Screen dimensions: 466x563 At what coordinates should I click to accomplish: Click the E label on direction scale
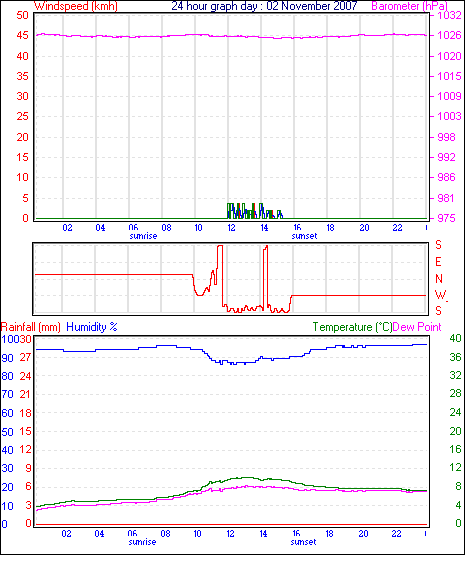point(438,262)
